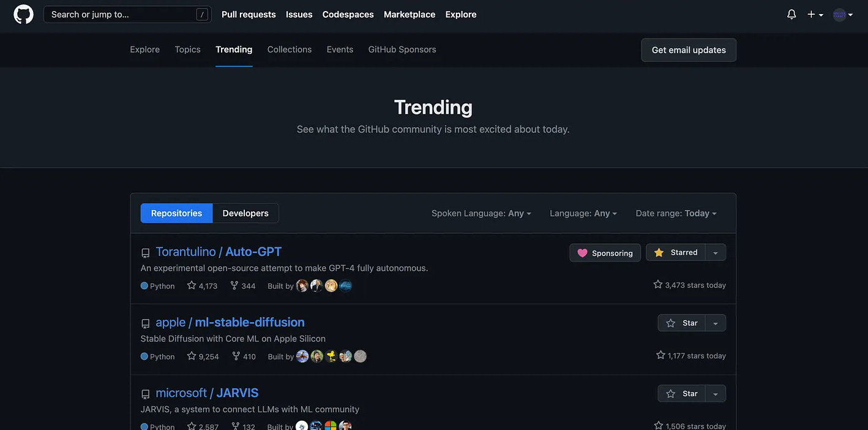Open the GitHub home logo
Image resolution: width=868 pixels, height=430 pixels.
click(24, 14)
